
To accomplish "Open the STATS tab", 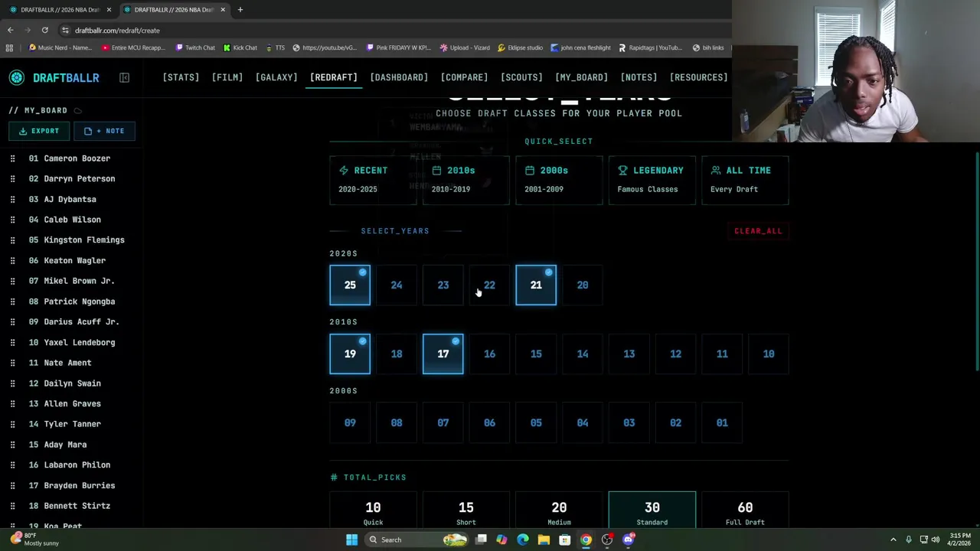I will pos(181,77).
